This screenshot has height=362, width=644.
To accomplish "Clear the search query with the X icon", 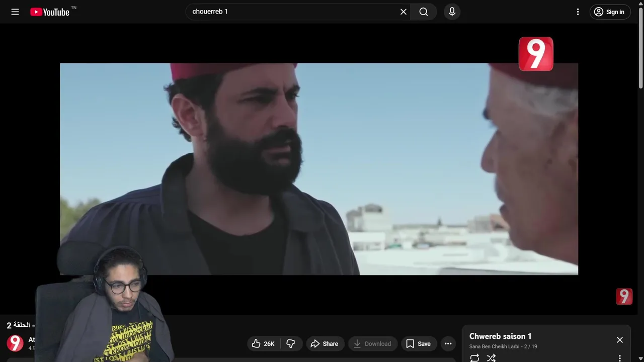I will pyautogui.click(x=404, y=12).
